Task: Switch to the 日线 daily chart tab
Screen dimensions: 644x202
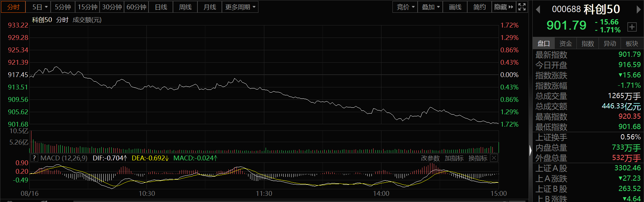Action: [161, 7]
